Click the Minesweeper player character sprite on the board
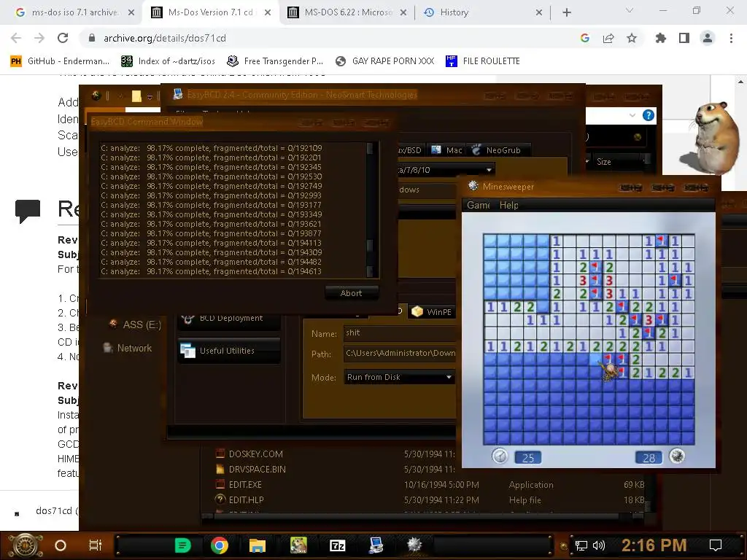 click(609, 371)
